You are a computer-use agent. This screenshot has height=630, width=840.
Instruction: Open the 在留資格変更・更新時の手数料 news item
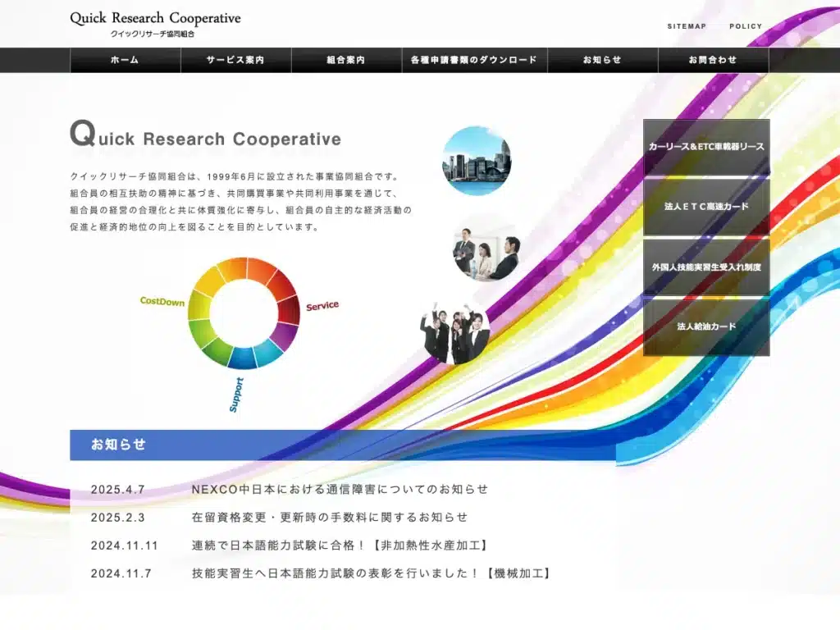[330, 517]
